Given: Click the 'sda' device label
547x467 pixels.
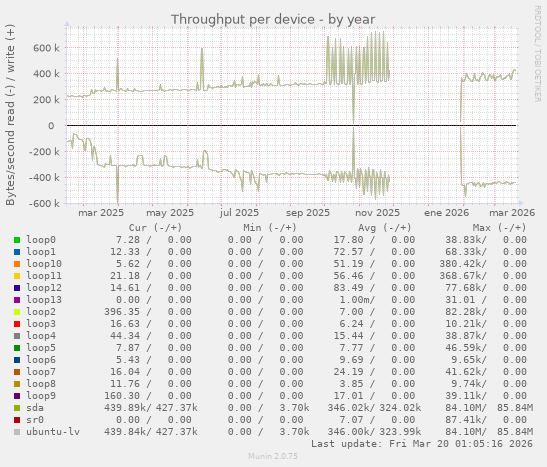Looking at the screenshot, I should (35, 408).
